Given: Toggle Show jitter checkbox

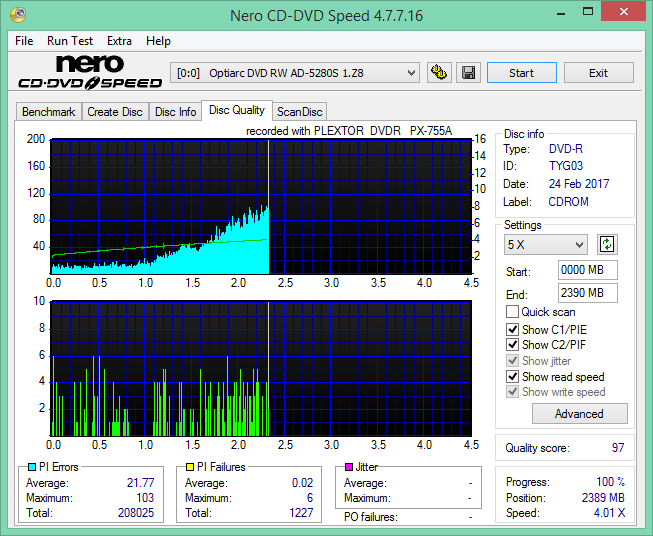Looking at the screenshot, I should (512, 361).
